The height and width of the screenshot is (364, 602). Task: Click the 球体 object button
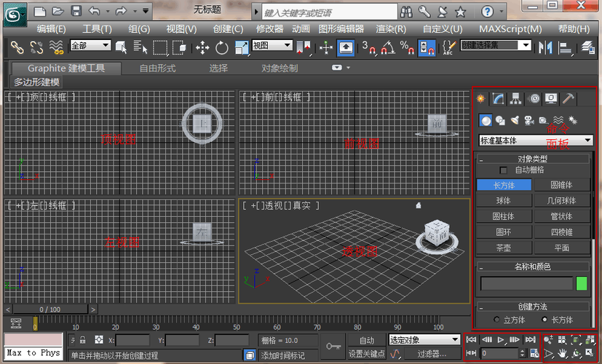[503, 200]
